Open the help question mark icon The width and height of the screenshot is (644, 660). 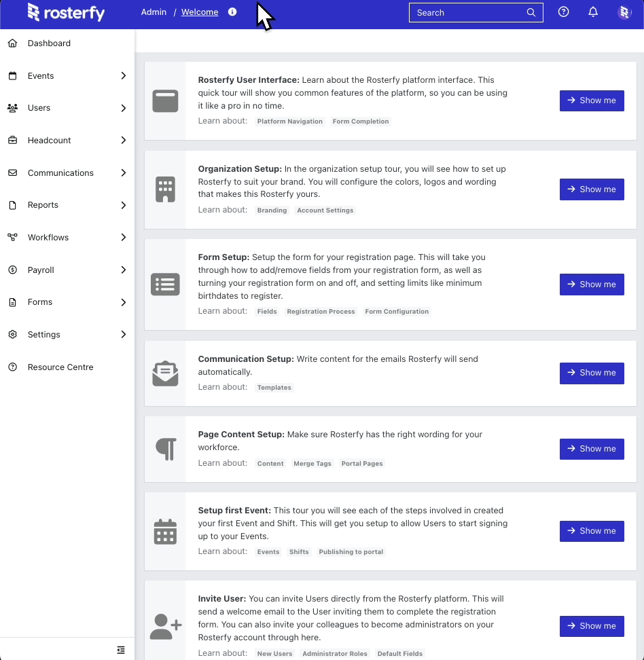[563, 12]
